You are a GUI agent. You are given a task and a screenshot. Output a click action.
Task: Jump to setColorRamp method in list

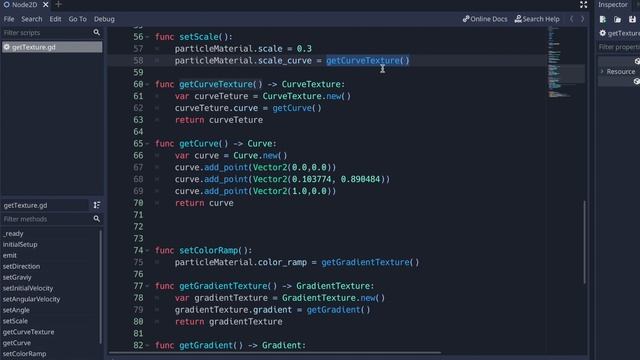(24, 354)
